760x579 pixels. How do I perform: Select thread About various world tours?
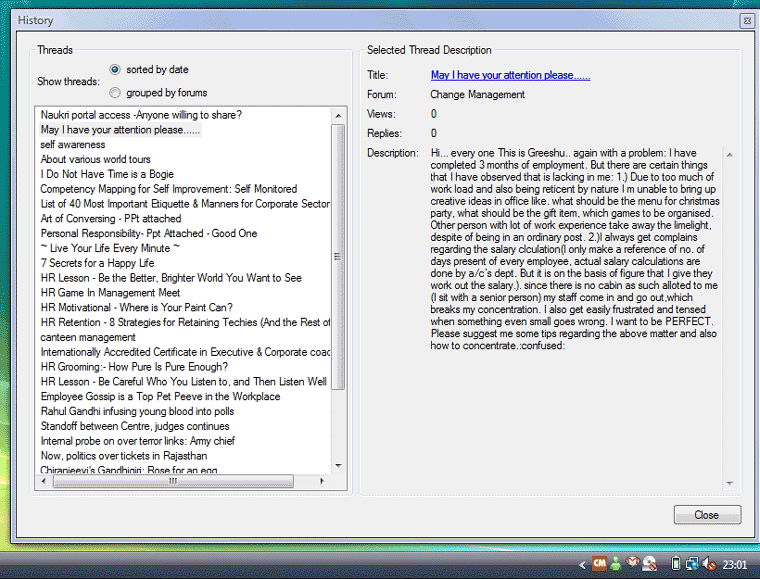95,159
